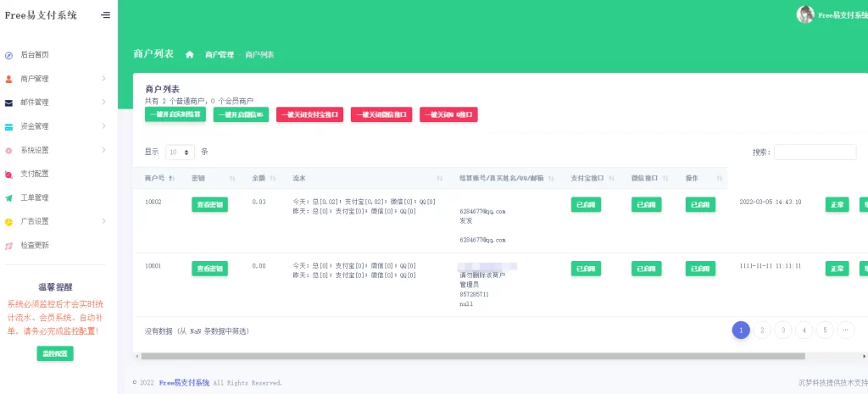Viewport: 868px width, 394px height.
Task: Toggle 微信接口 已启用 for merchant 10002
Action: click(646, 205)
